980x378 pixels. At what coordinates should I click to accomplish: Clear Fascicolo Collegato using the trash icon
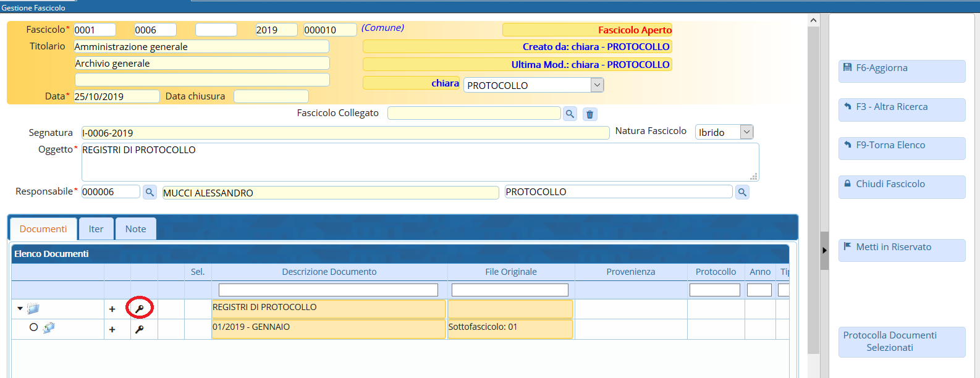589,114
